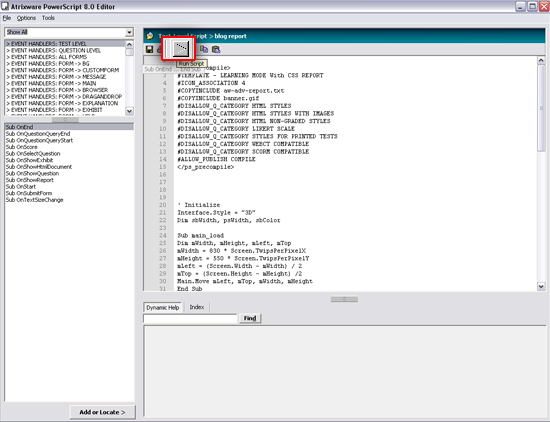The width and height of the screenshot is (550, 422).
Task: Select Sub OnShowReport in the list
Action: [29, 180]
